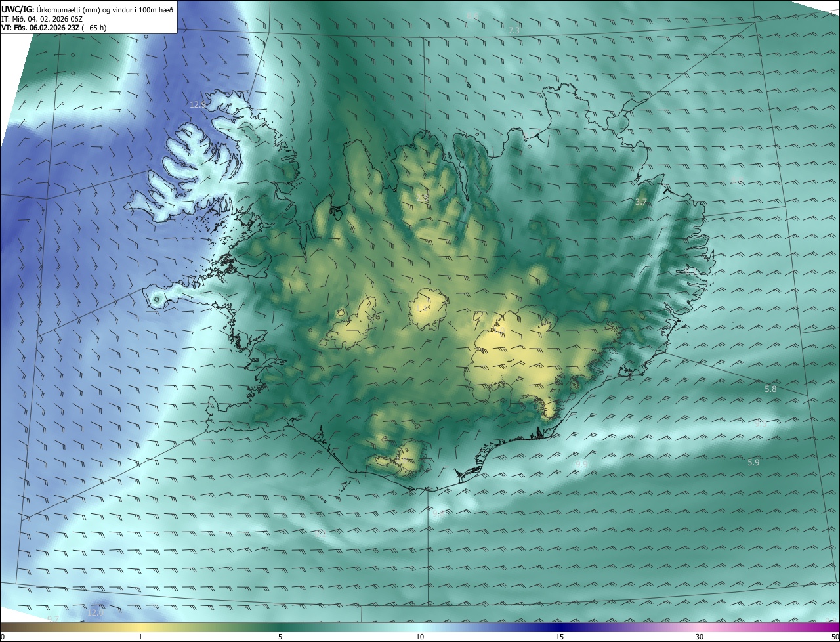Click the 9.9 value label south of Vatnajökull
Image resolution: width=840 pixels, height=642 pixels.
coord(581,465)
